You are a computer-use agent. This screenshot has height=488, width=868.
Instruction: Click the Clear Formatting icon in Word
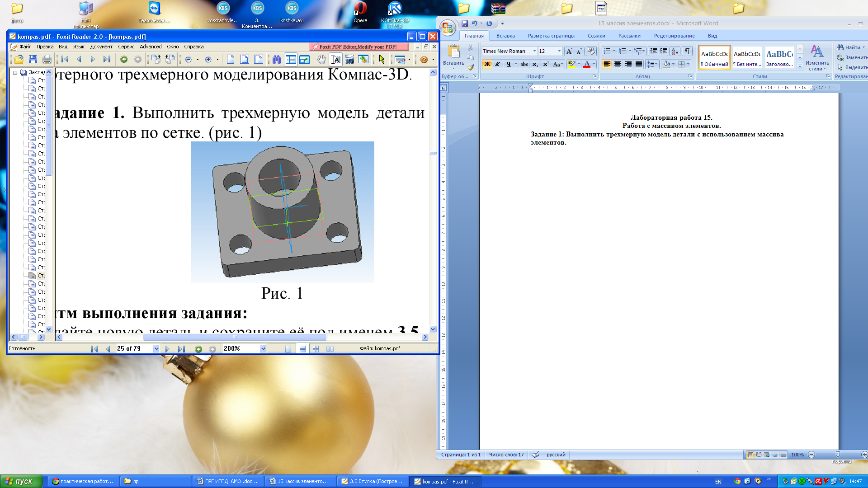pos(591,51)
